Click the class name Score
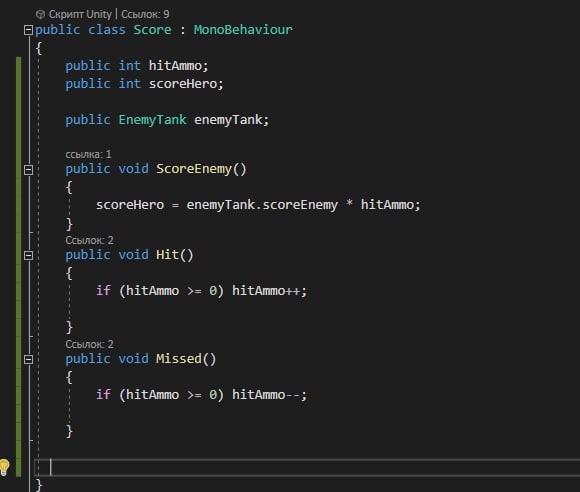This screenshot has height=492, width=580. click(152, 30)
